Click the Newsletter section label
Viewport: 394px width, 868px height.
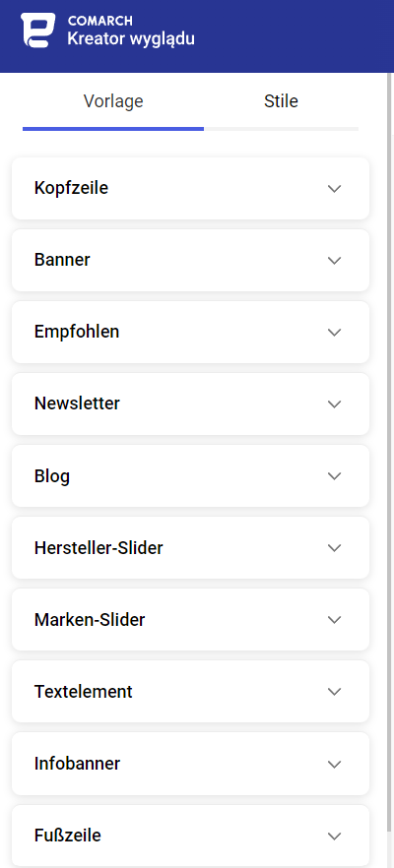point(77,403)
